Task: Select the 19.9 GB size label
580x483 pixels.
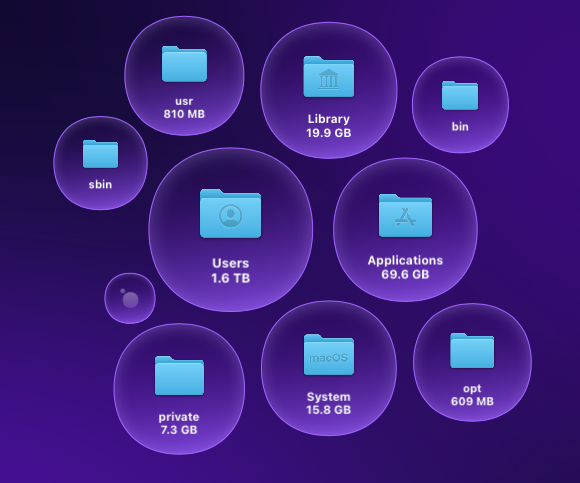Action: (328, 133)
